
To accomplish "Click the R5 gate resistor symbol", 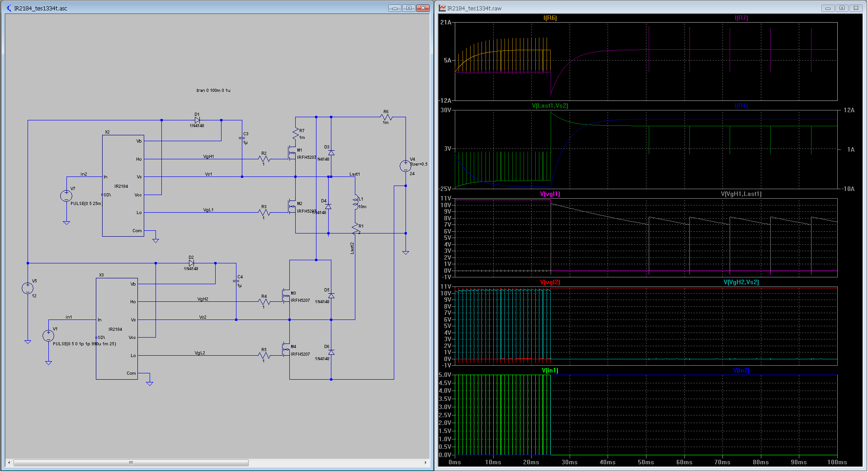I will point(264,355).
